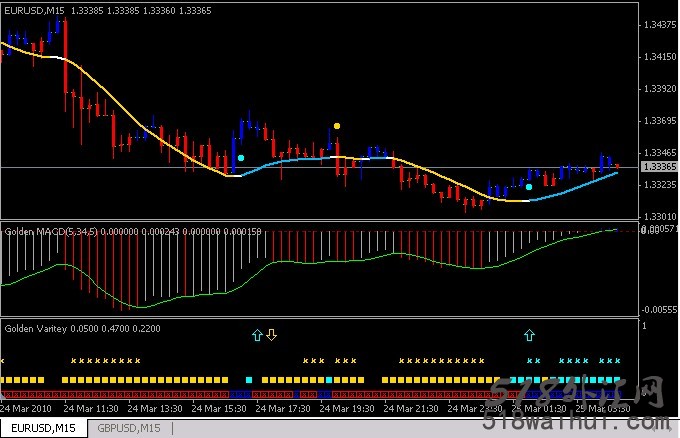Click the 1.33010 price axis level
Viewport: 680px width, 438px height.
657,216
